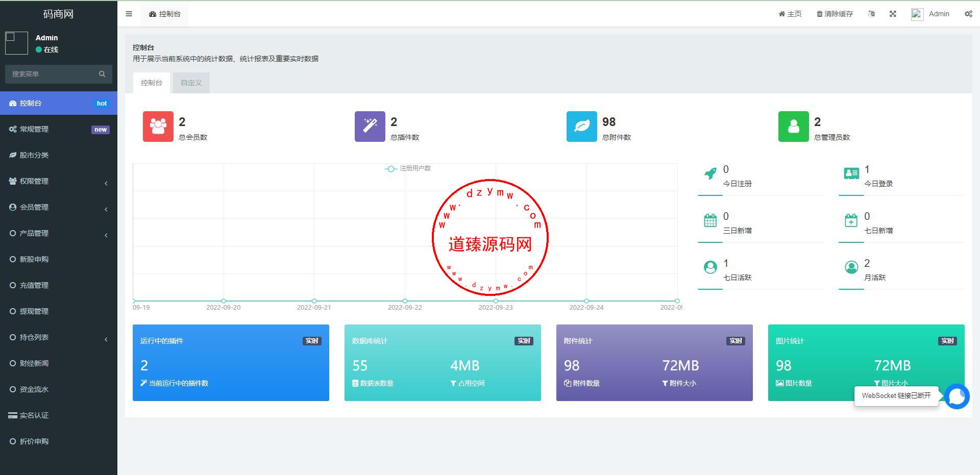This screenshot has height=475, width=980.
Task: Click 清除缓存 in the header
Action: tap(835, 14)
